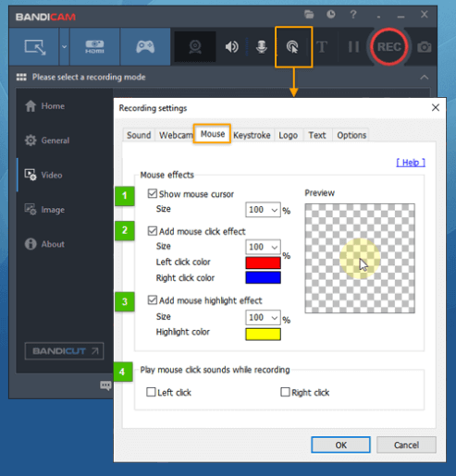Open the Video sidebar section
This screenshot has height=476, width=456.
pyautogui.click(x=43, y=175)
